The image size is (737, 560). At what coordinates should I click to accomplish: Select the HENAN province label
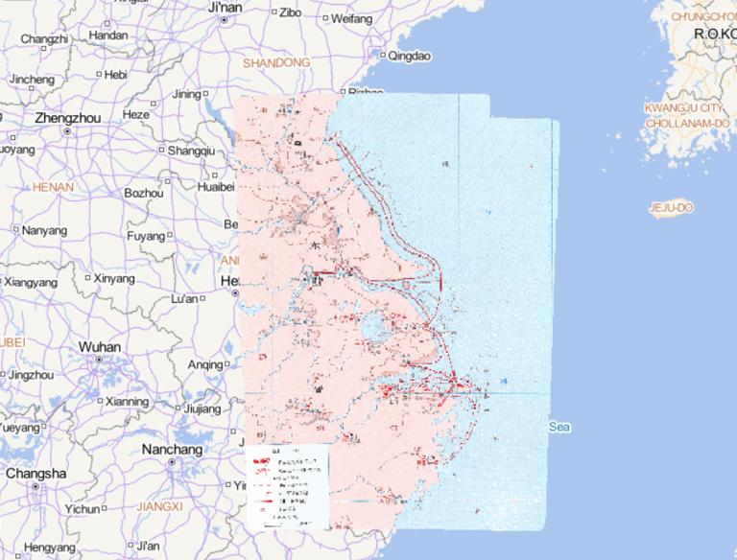tap(53, 187)
